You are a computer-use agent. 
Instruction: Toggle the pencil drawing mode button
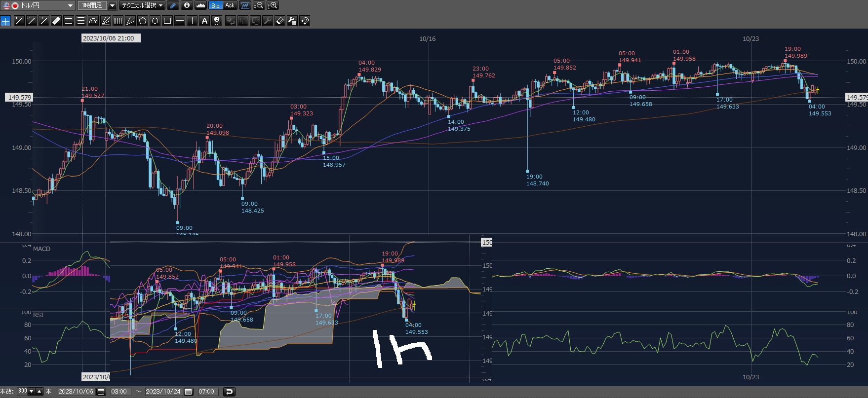173,5
